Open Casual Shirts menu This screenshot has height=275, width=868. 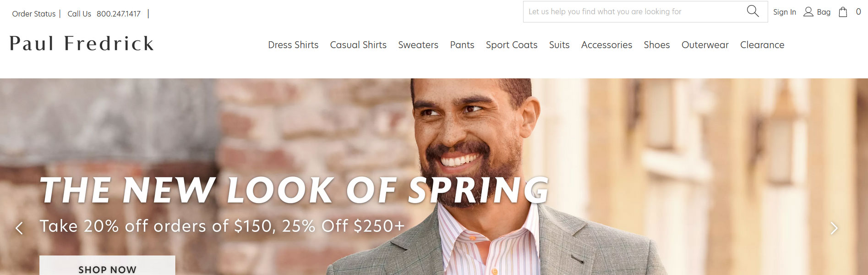coord(358,45)
